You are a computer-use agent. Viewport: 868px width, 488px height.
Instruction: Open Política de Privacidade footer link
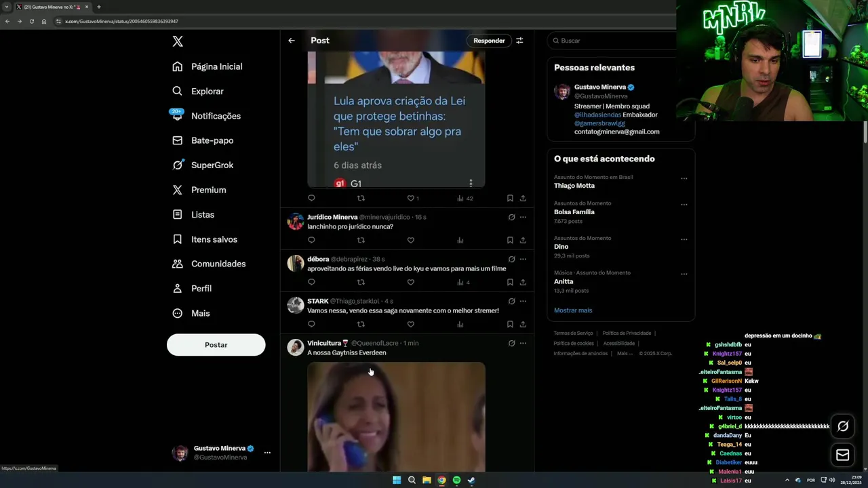[x=627, y=333]
